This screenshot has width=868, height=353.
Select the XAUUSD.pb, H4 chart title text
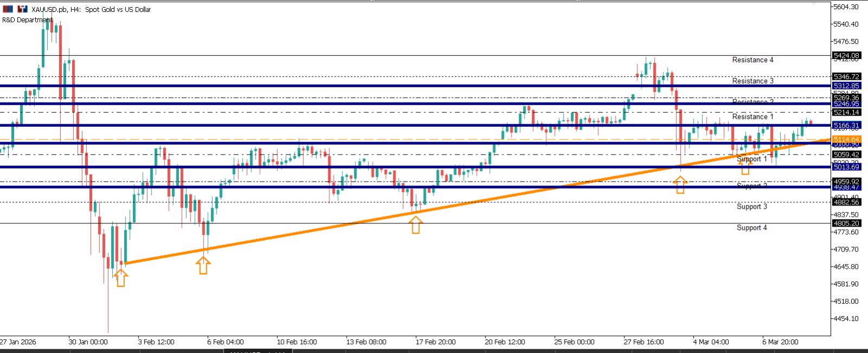(x=91, y=9)
